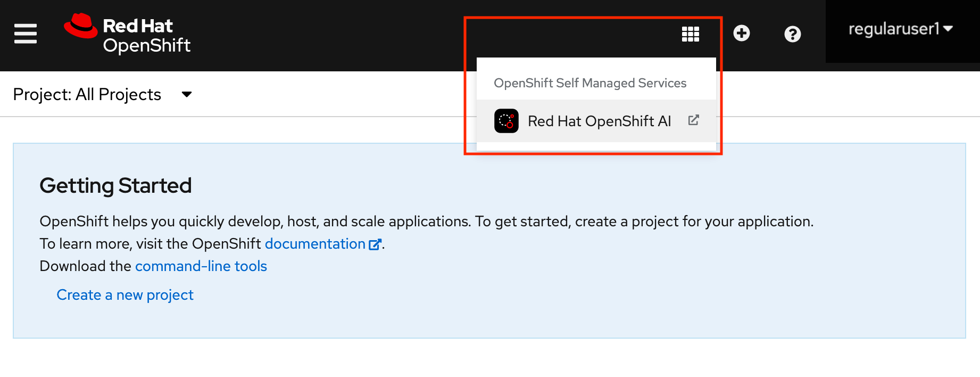Open the application launcher grid icon
Screen dimensions: 980x377
pyautogui.click(x=690, y=34)
